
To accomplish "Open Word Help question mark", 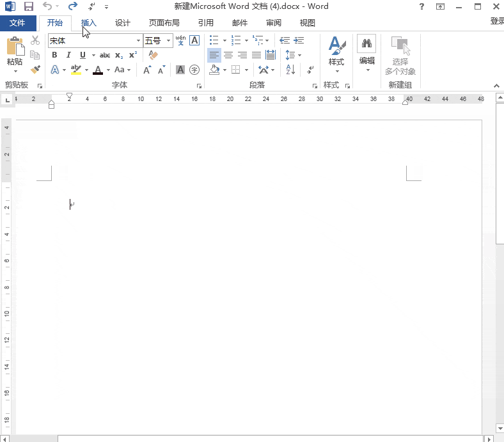I will [421, 6].
